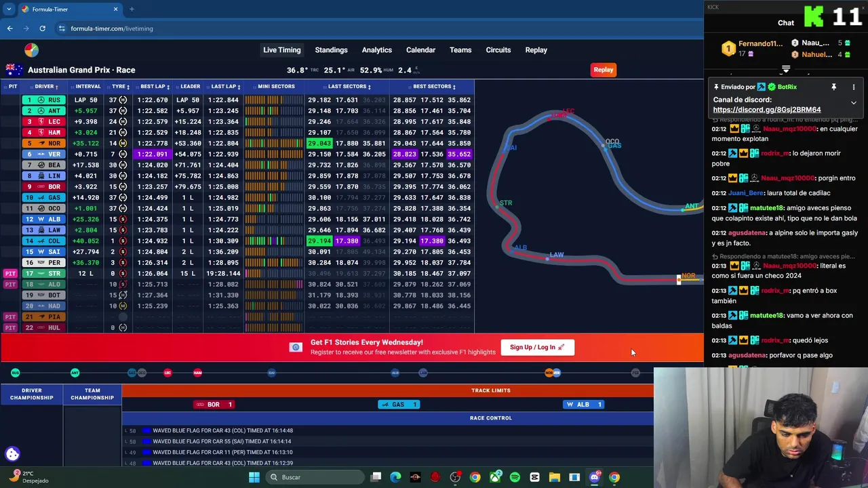Click the medium tyre icon for NOR
Image resolution: width=868 pixels, height=488 pixels.
coord(123,143)
